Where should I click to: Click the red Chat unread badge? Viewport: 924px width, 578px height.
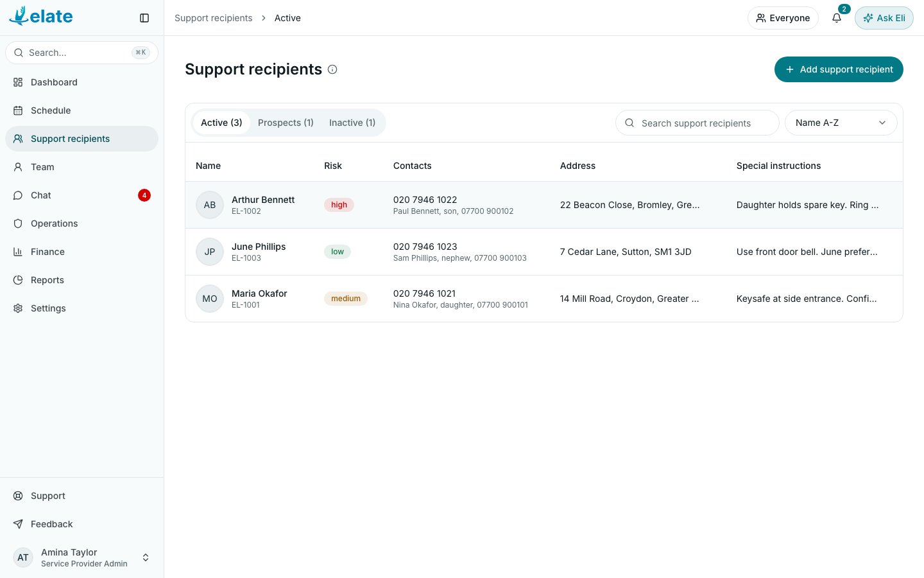[x=144, y=195]
